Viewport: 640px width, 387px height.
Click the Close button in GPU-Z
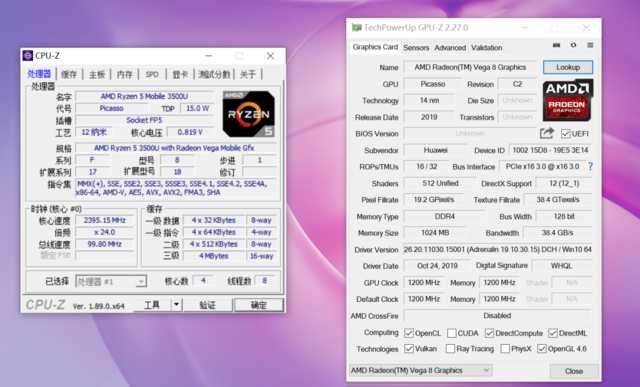click(574, 371)
